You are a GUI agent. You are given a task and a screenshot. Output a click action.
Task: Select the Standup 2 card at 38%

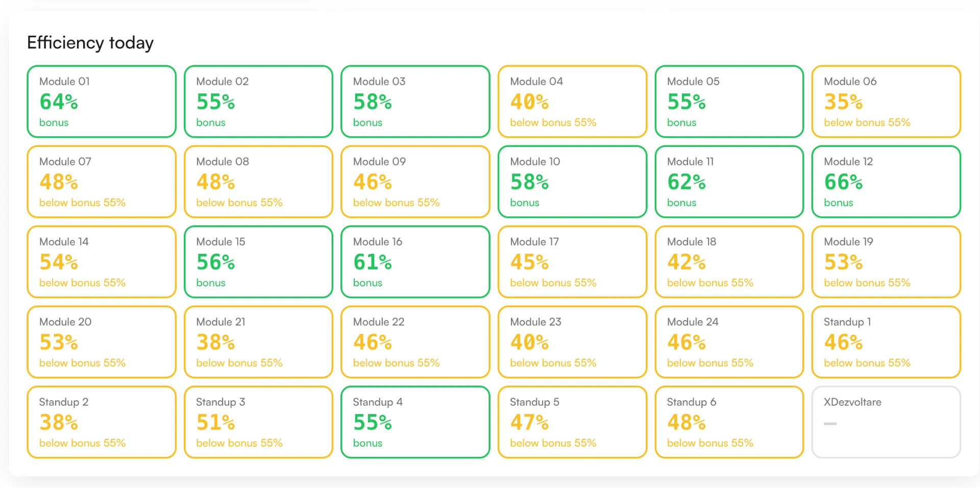(x=102, y=422)
